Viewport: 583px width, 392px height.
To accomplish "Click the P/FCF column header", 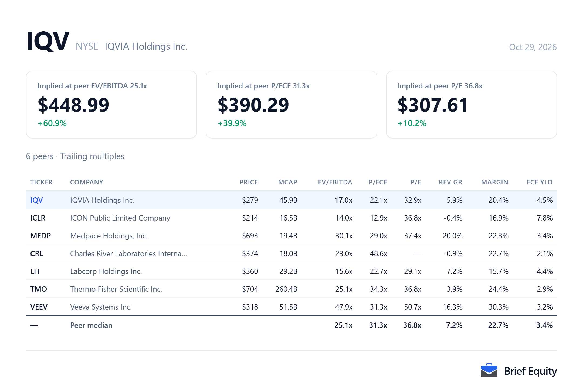I will pyautogui.click(x=378, y=182).
